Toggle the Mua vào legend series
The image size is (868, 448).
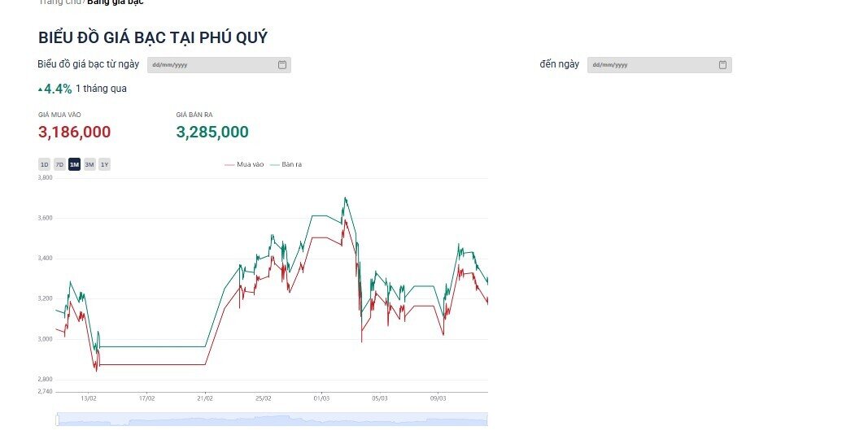[245, 165]
